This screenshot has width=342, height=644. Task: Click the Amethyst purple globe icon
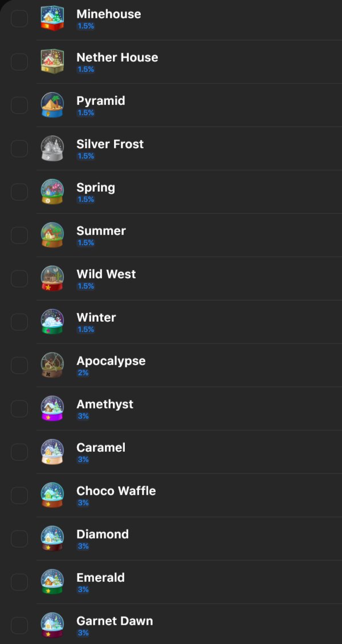click(52, 408)
